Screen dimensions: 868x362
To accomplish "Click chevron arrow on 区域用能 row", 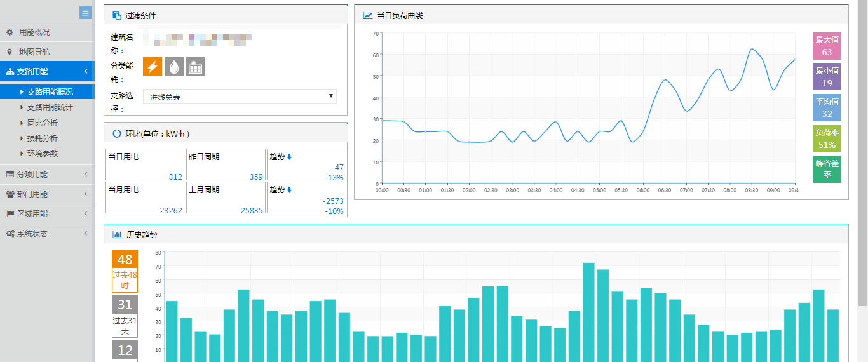I will [x=86, y=213].
